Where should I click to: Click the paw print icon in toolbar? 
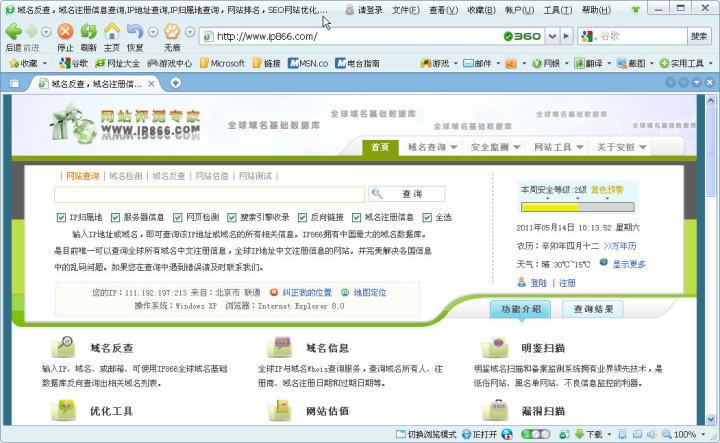[172, 32]
